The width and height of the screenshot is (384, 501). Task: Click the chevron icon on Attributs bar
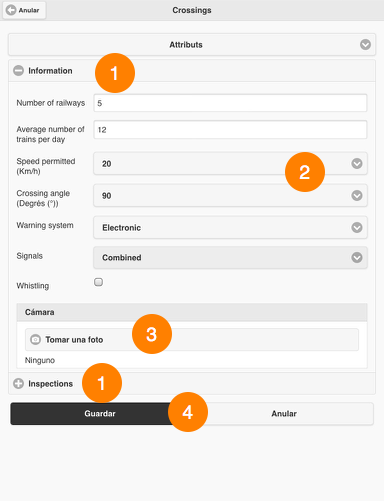click(365, 44)
